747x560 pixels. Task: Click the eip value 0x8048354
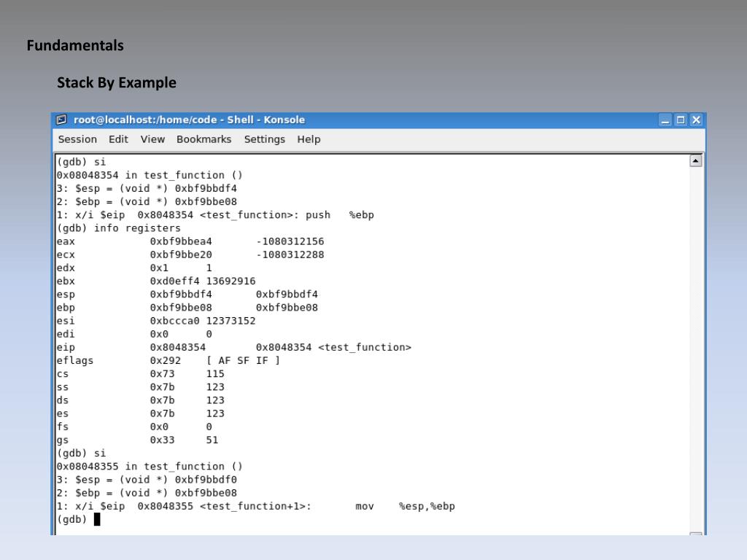tap(178, 348)
